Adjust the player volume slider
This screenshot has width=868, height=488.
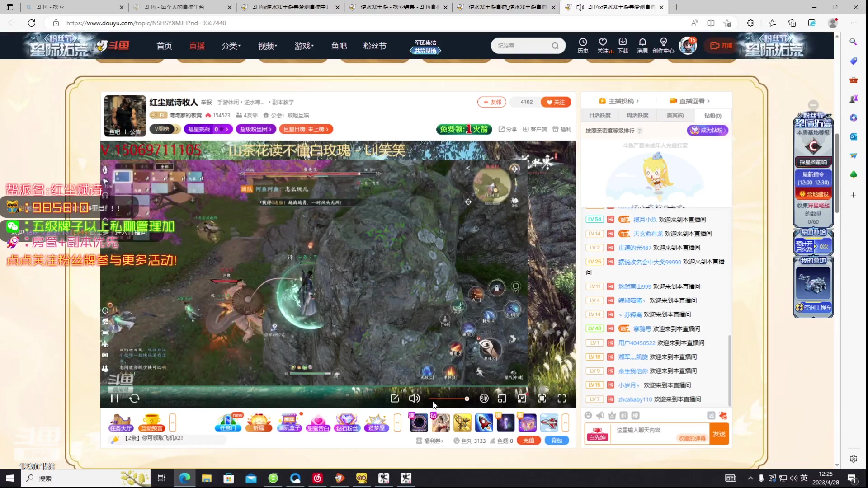(x=448, y=399)
